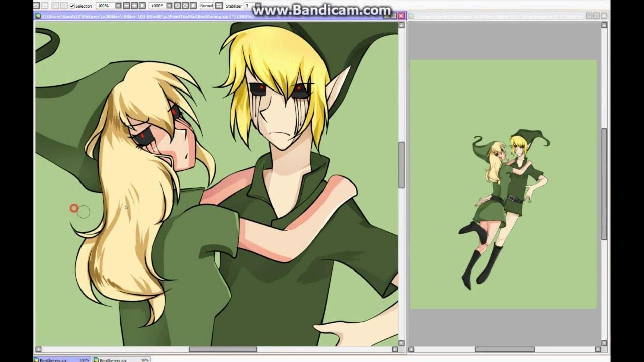644x362 pixels.
Task: Click the icon right of Normal
Action: click(219, 6)
